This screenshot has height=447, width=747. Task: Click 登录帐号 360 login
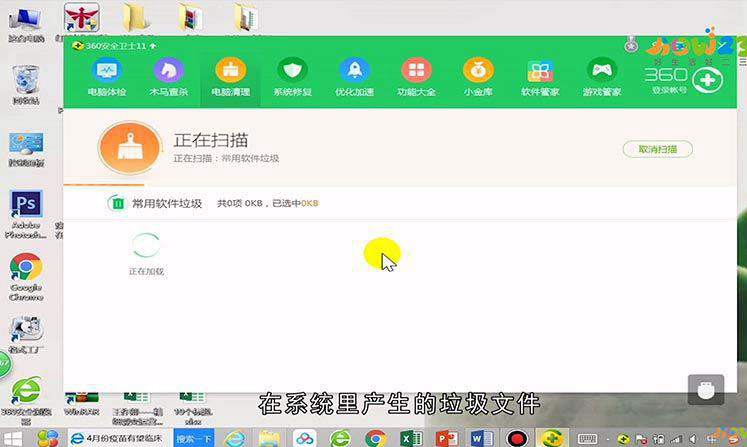[669, 90]
